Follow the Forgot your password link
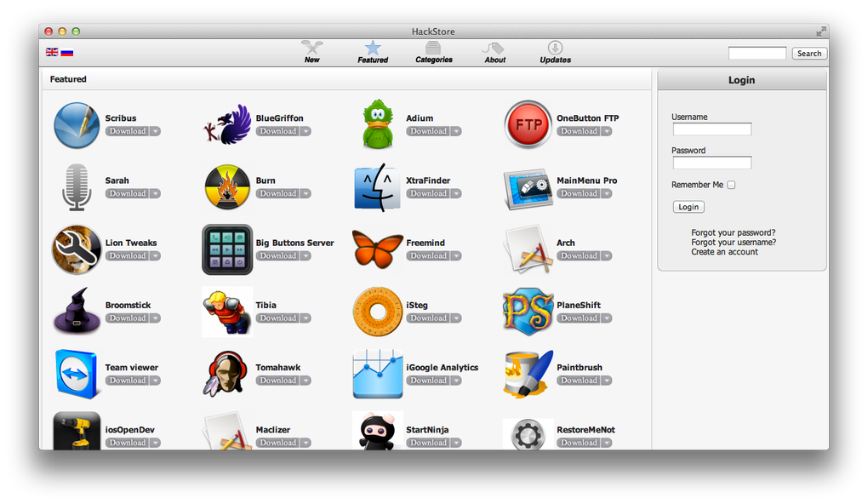Viewport: 868px width, 504px height. point(733,232)
